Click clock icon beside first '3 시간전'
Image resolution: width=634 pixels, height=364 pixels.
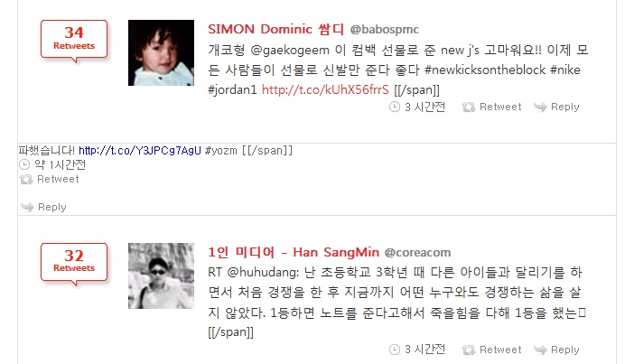pyautogui.click(x=395, y=107)
